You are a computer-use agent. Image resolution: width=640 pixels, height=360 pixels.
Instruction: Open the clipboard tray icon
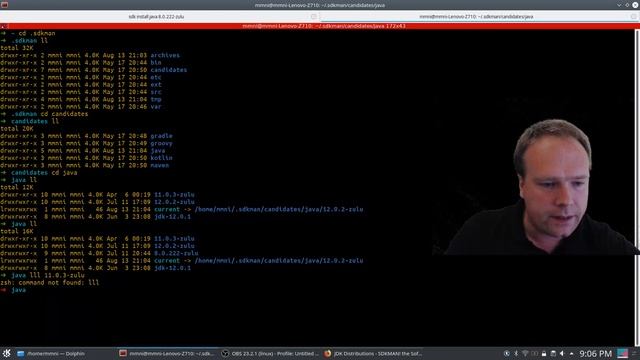553,353
